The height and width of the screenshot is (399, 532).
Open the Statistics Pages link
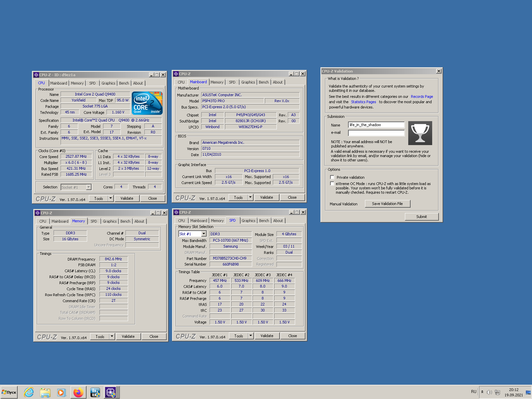(x=363, y=102)
